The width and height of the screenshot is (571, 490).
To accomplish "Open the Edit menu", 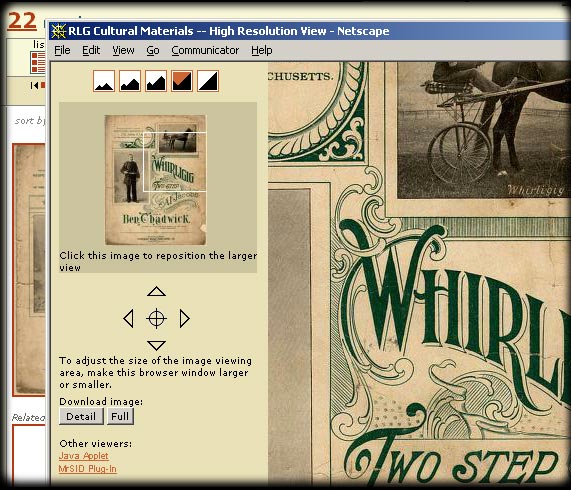I will 91,50.
